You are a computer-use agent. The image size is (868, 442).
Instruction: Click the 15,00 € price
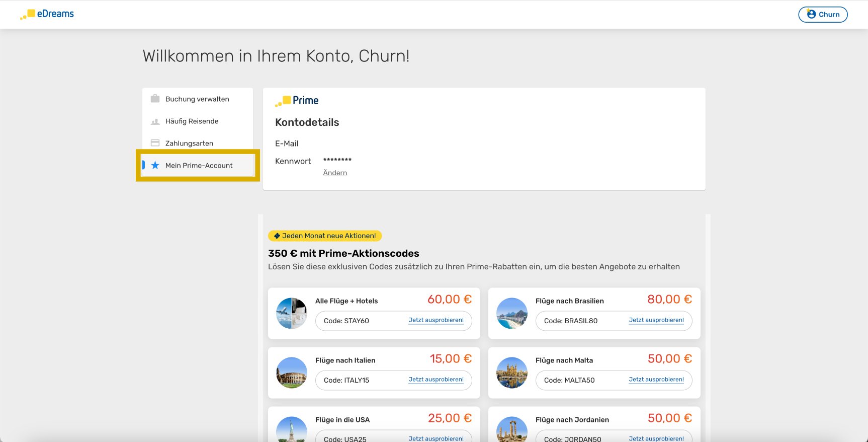click(451, 359)
